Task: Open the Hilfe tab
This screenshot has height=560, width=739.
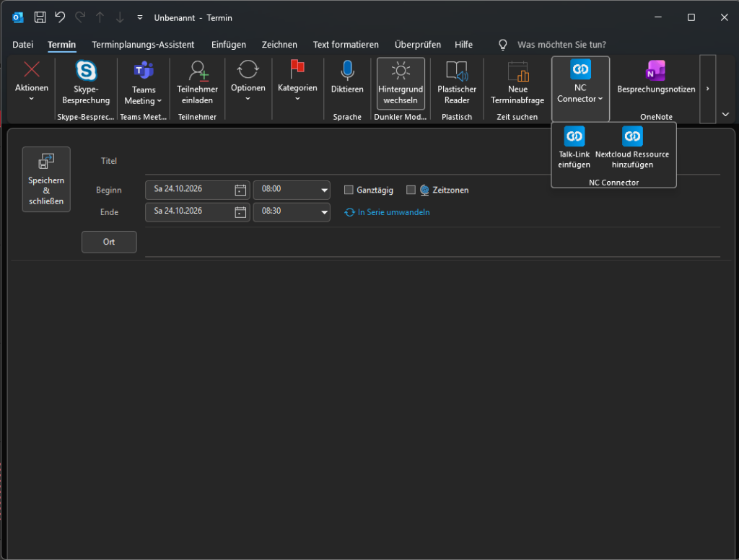Action: coord(464,45)
